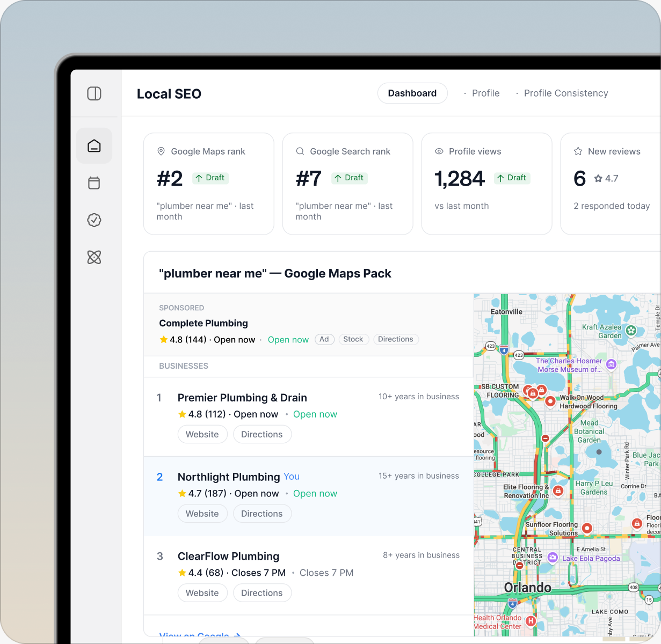Image resolution: width=661 pixels, height=644 pixels.
Task: Click the Kraft Azalea Garden map marker
Action: click(x=631, y=331)
